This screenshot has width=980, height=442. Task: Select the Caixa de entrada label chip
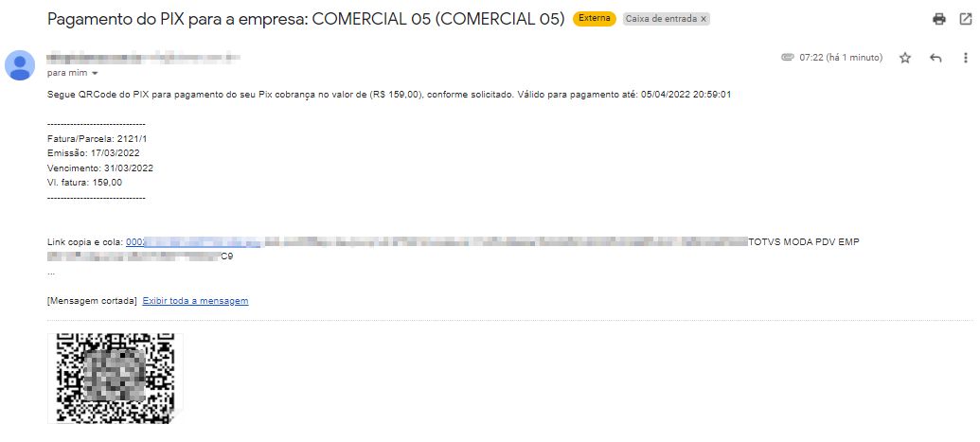(x=661, y=19)
